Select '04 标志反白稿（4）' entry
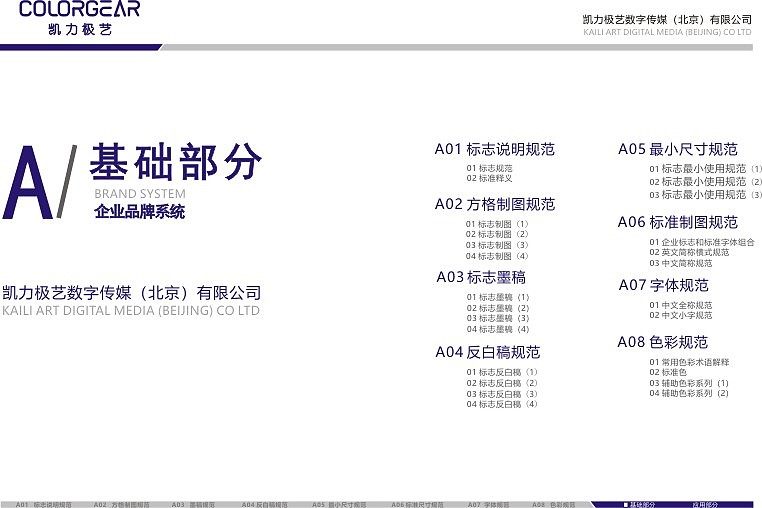 click(x=502, y=404)
